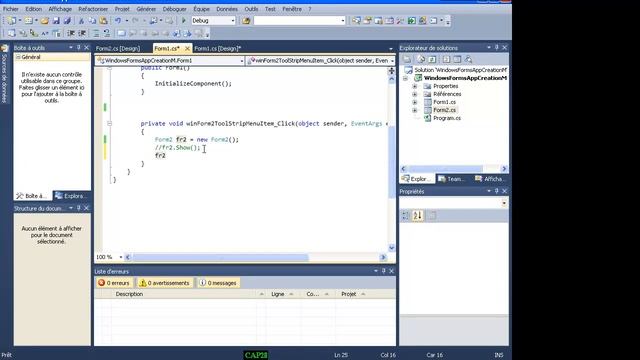Click the Copy toolbar icon
The width and height of the screenshot is (640, 360).
(92, 20)
